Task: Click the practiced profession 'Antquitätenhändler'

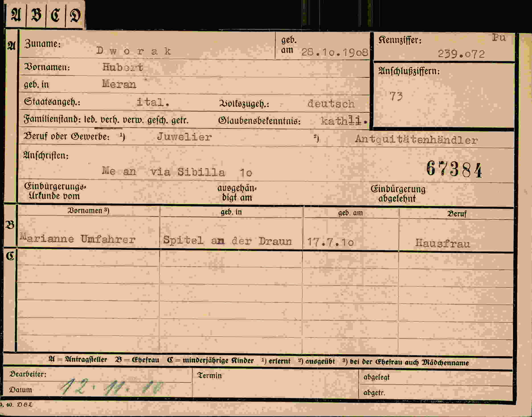Action: point(416,139)
